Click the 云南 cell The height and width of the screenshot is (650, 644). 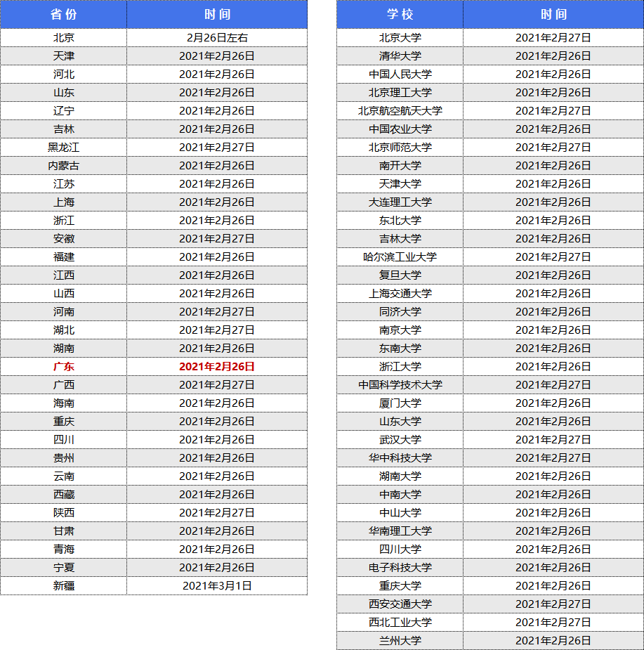click(63, 476)
